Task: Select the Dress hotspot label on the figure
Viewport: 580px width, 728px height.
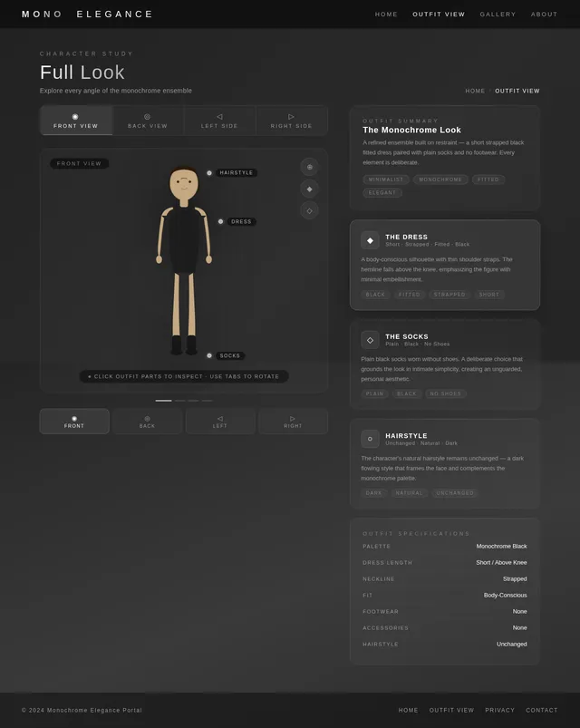Action: pyautogui.click(x=241, y=221)
